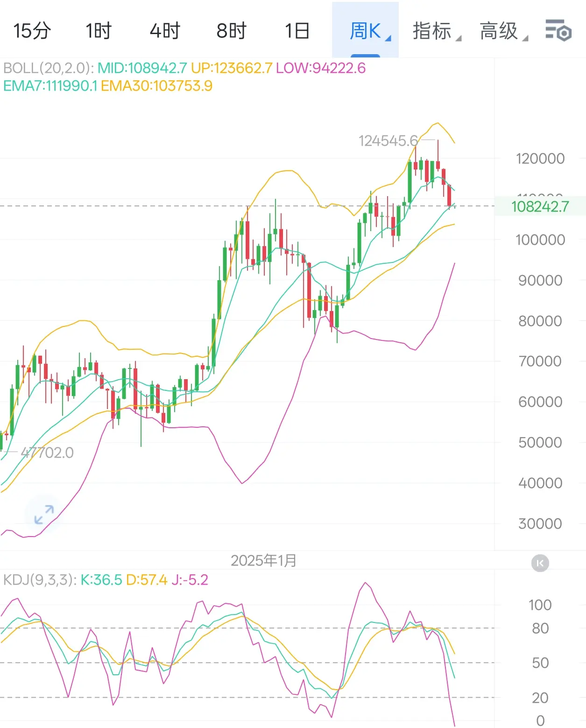Tap the KDJ(9,3,3) indicator label

(40, 580)
